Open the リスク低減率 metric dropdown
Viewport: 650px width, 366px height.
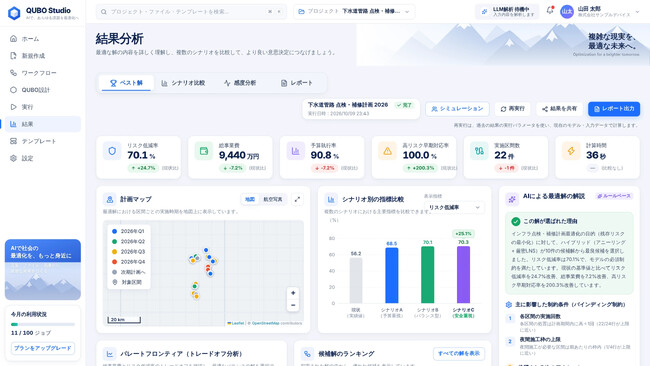click(x=454, y=207)
